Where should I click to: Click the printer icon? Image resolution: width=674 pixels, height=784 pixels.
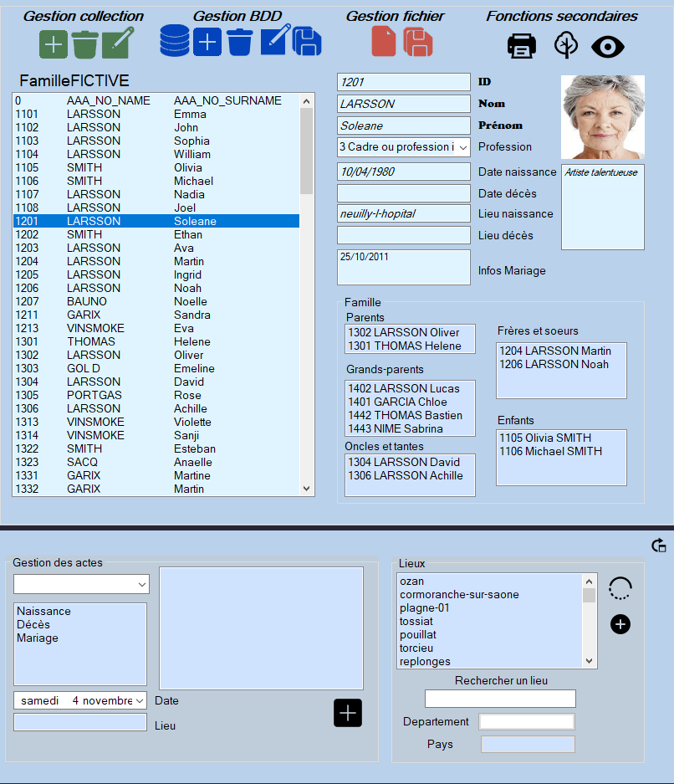point(522,46)
